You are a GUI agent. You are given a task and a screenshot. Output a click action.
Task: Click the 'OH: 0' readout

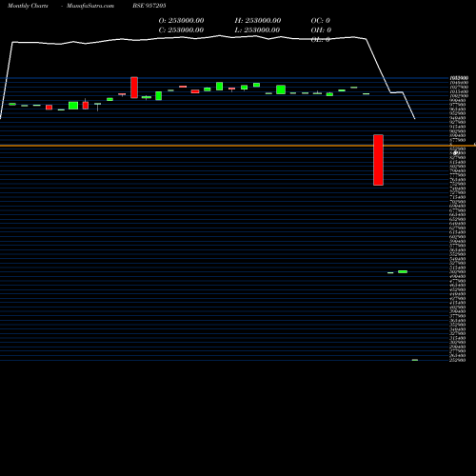[x=321, y=30]
